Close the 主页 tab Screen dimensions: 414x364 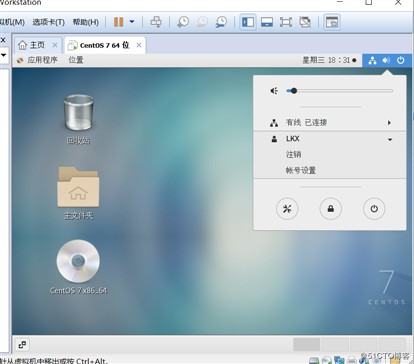click(x=55, y=45)
